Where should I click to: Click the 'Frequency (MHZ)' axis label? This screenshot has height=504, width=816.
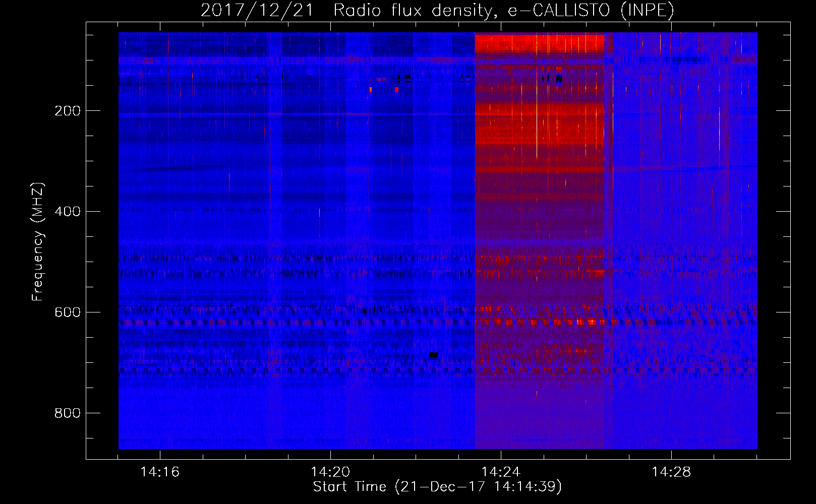pyautogui.click(x=38, y=242)
